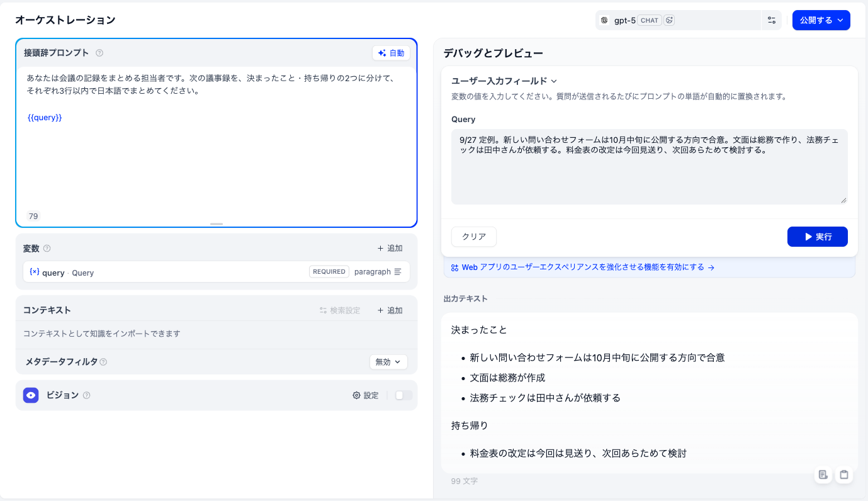Click the sparkle 自動 auto-generate button
The width and height of the screenshot is (868, 501).
pos(392,53)
